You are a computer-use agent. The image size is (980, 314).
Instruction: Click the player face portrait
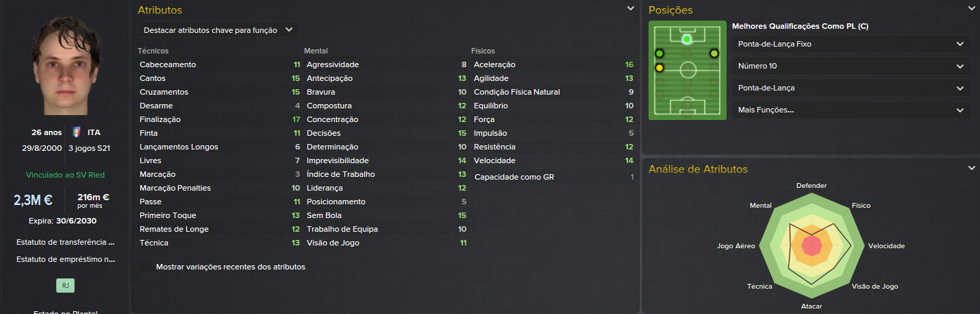click(x=64, y=65)
